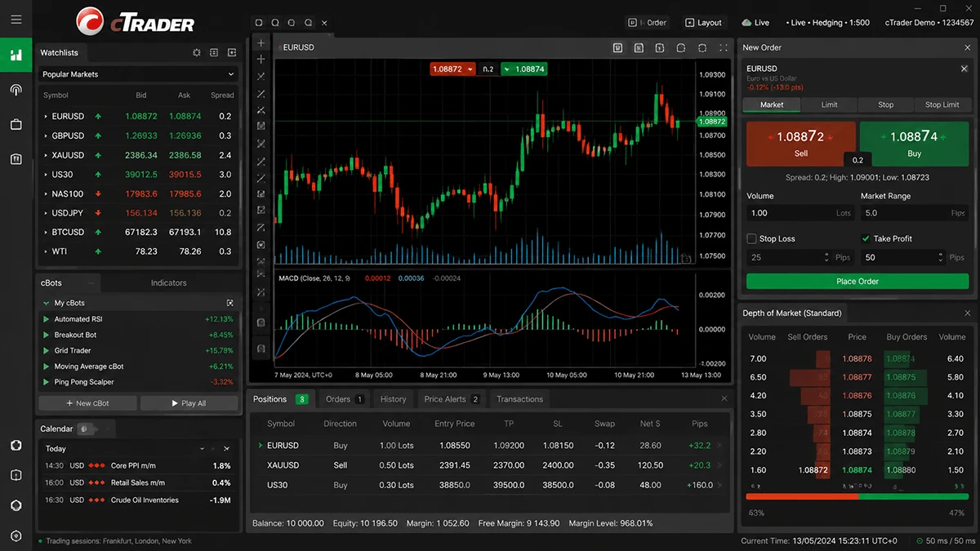Viewport: 980px width, 551px height.
Task: Enable the Stop Loss checkbox
Action: point(751,238)
